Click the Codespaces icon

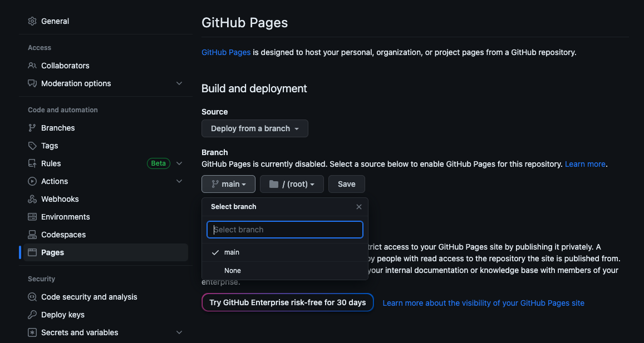[x=32, y=235]
